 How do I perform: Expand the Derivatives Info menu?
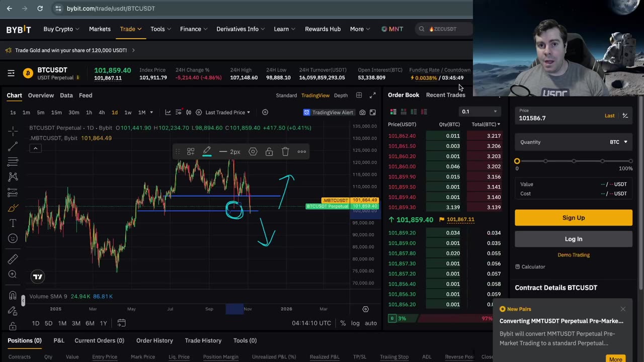point(240,29)
